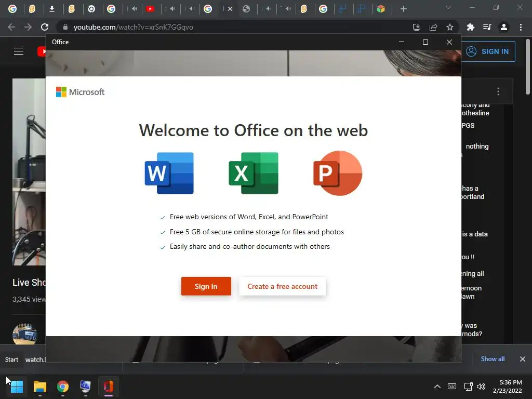Close the Chrome downloads bar

tap(523, 359)
